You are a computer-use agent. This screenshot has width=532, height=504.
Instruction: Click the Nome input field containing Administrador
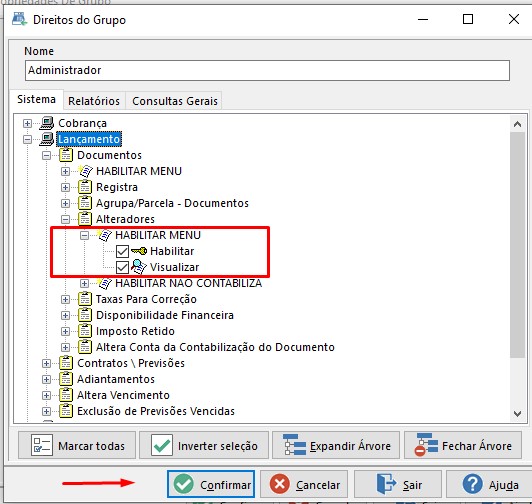pos(267,70)
